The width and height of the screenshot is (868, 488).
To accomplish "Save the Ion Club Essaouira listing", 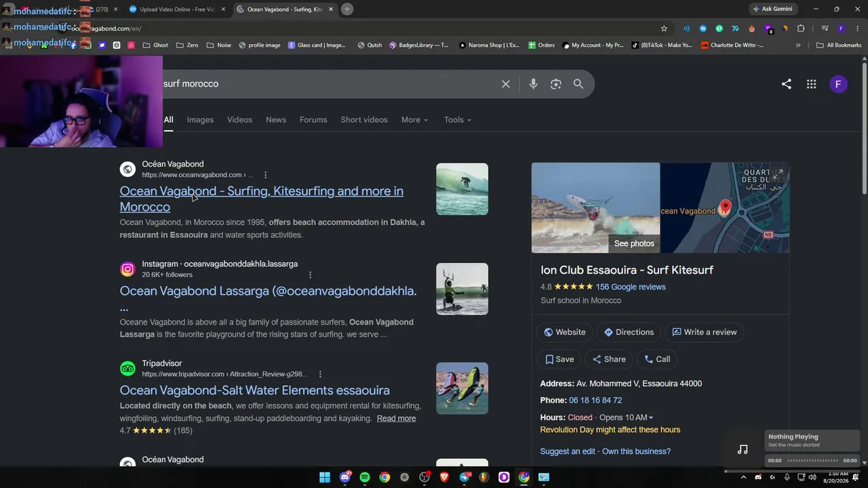I will pos(559,359).
